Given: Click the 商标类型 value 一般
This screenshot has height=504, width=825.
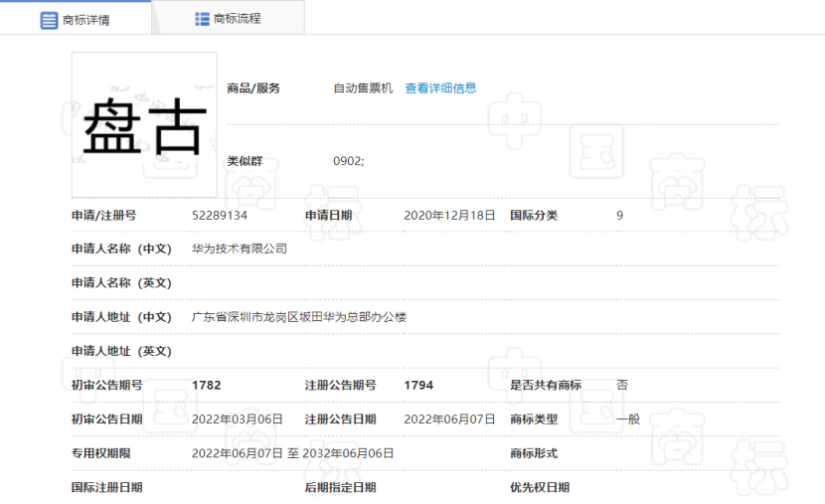Looking at the screenshot, I should pos(628,420).
